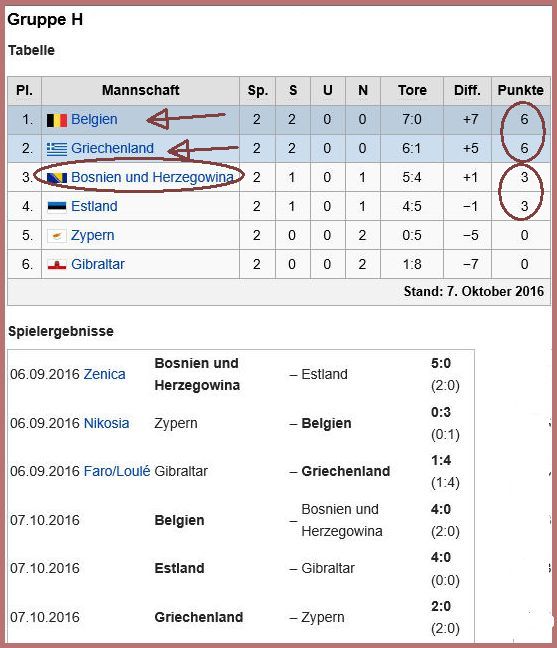Click the Gibraltar flag icon
Screen dimensions: 557x648
pos(57,264)
